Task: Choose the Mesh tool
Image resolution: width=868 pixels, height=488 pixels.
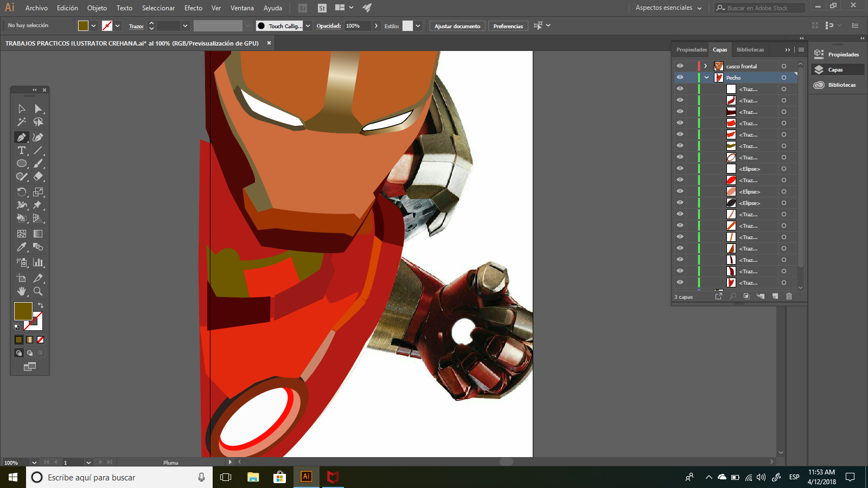Action: [22, 234]
